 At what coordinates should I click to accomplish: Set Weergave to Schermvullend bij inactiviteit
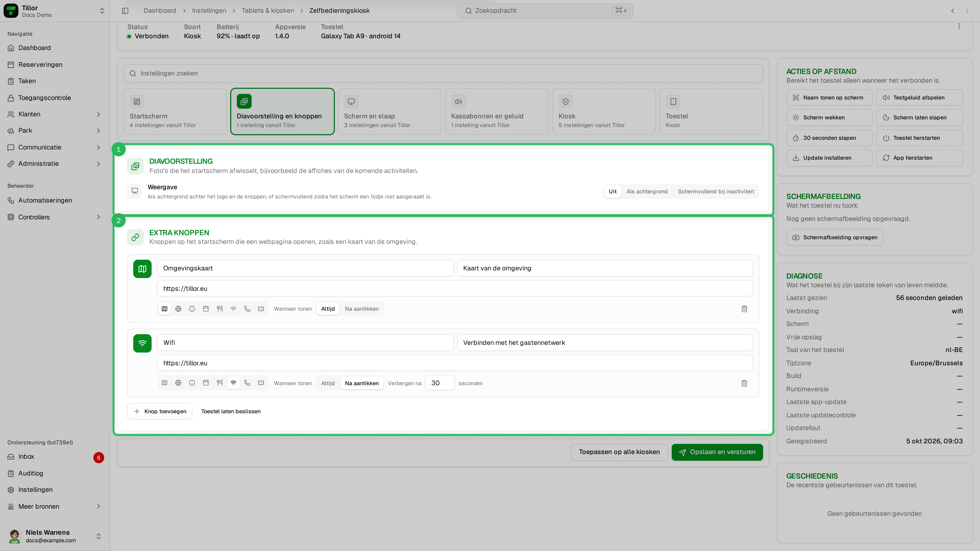[x=716, y=192]
